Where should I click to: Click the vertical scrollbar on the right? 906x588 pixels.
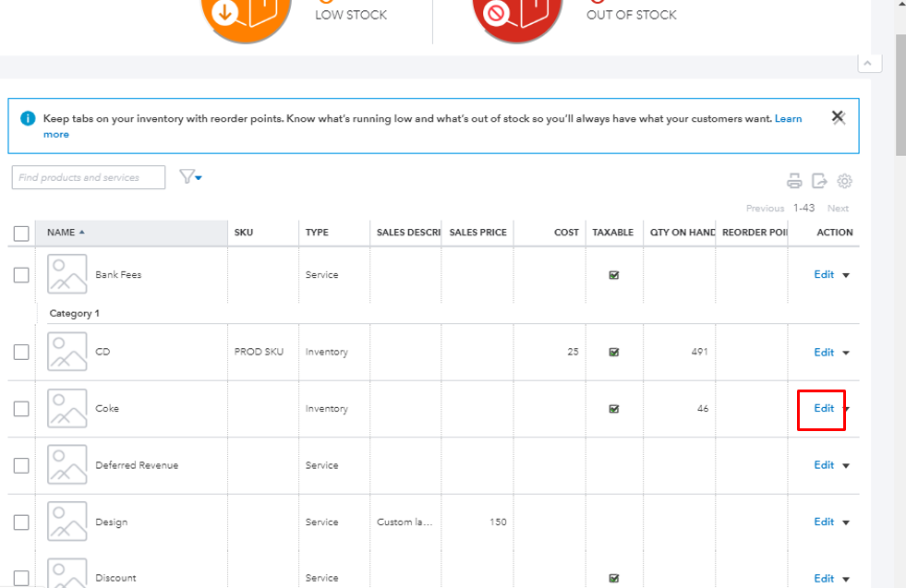click(900, 95)
